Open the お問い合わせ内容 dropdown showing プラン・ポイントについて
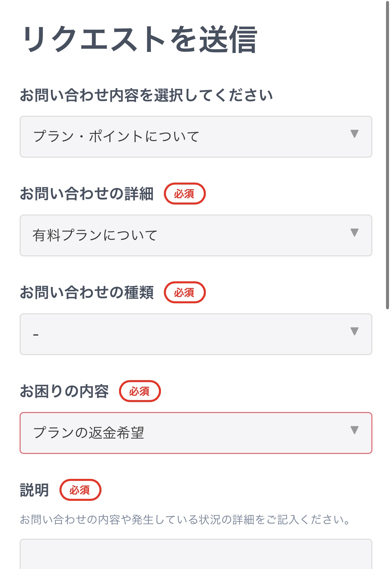Viewport: 392px width, 569px height. (x=186, y=137)
